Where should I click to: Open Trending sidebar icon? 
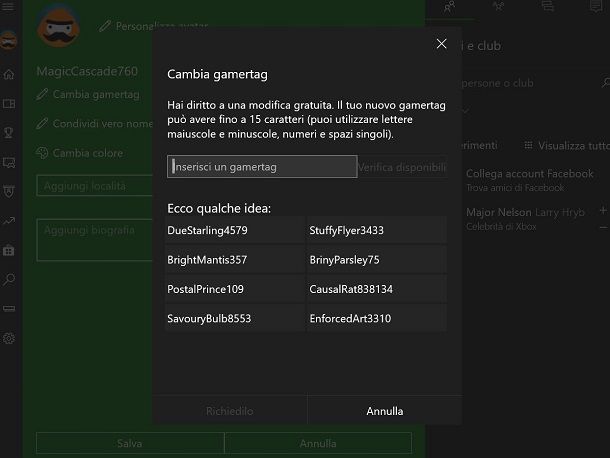click(x=9, y=221)
